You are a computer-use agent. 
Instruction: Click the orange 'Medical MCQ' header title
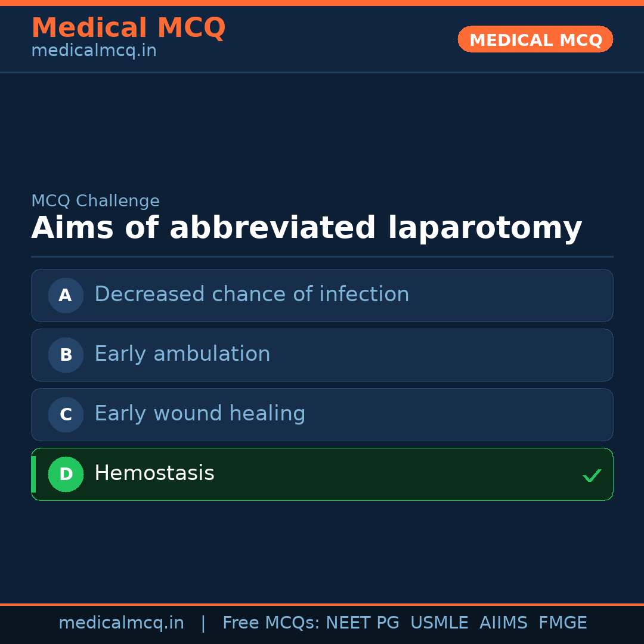pos(128,28)
